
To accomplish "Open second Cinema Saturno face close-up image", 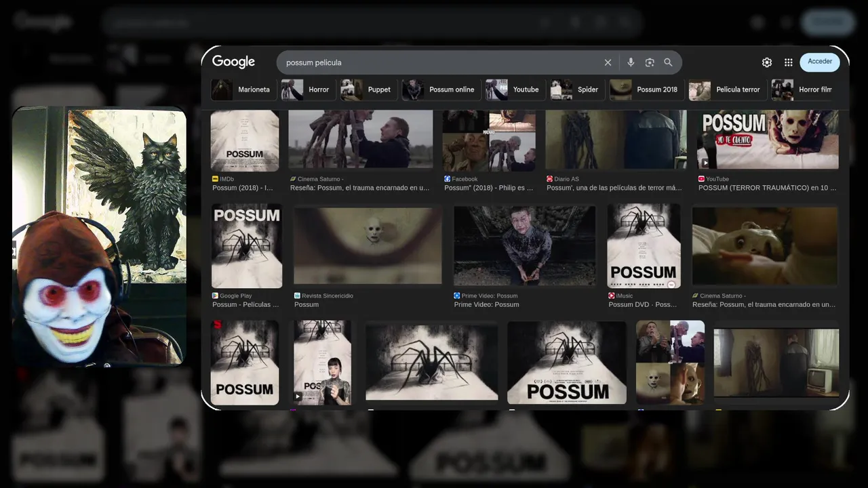I will pyautogui.click(x=765, y=245).
